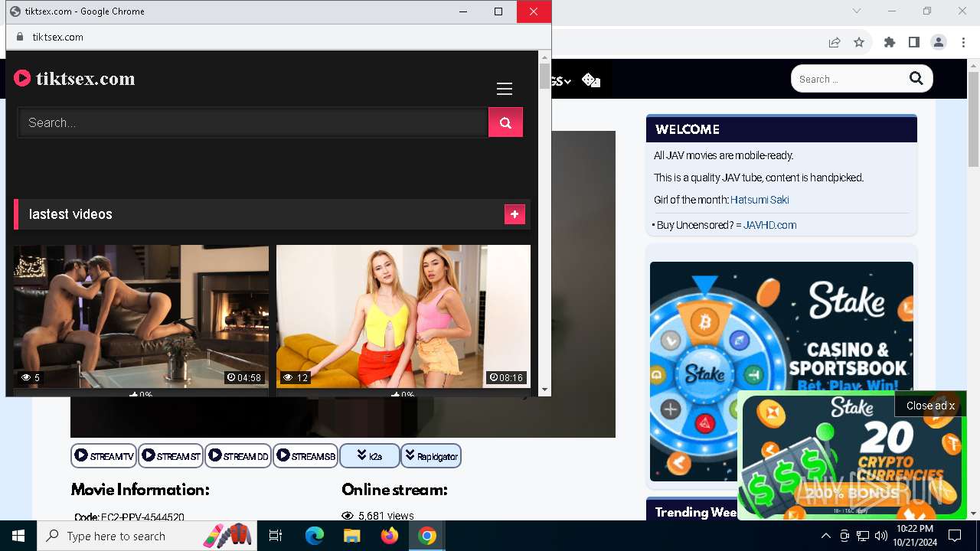The width and height of the screenshot is (980, 551).
Task: Click the dice random icon in site header
Action: pos(590,80)
